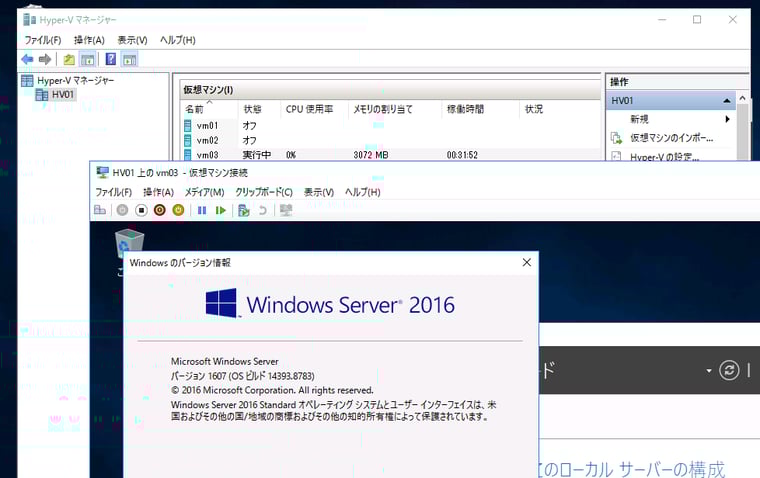Collapse the HV01 actions section arrow

pos(727,101)
